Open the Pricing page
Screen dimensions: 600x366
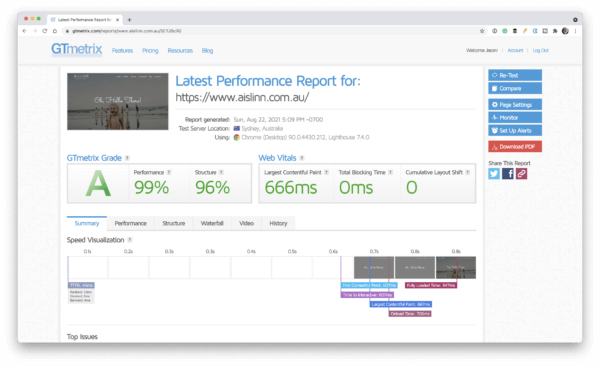(150, 51)
